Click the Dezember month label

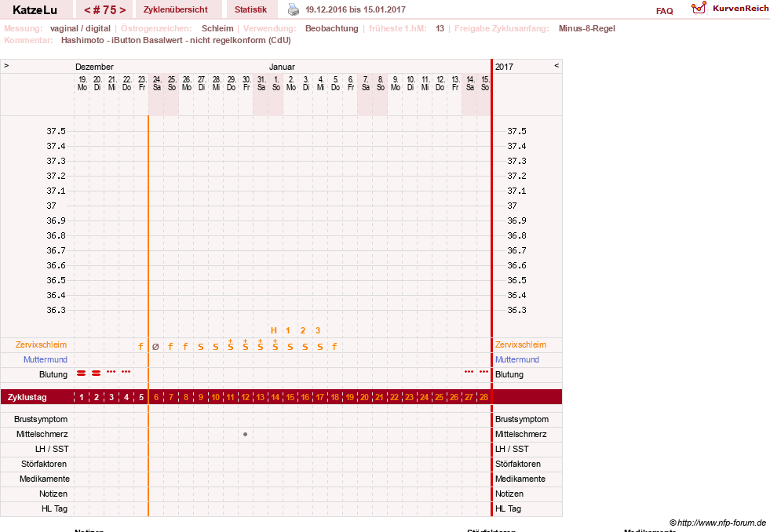[94, 67]
